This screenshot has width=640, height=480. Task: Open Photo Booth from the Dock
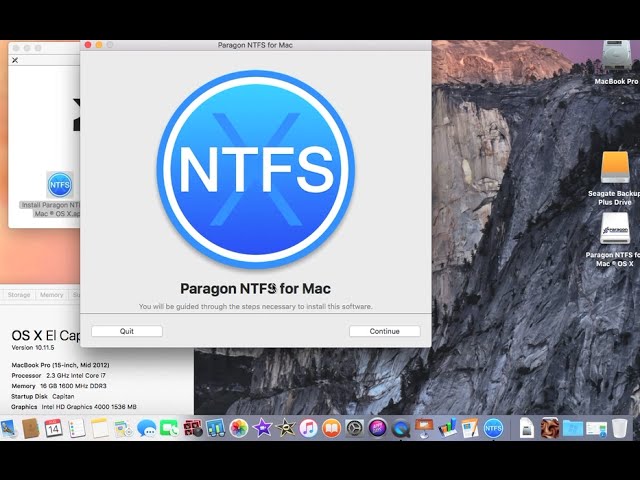[x=193, y=429]
